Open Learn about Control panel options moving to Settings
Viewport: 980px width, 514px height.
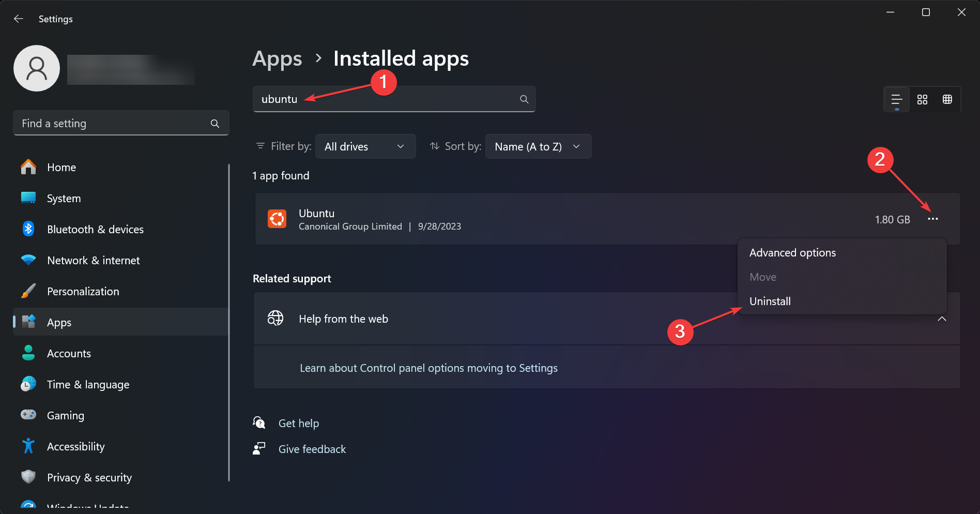428,368
